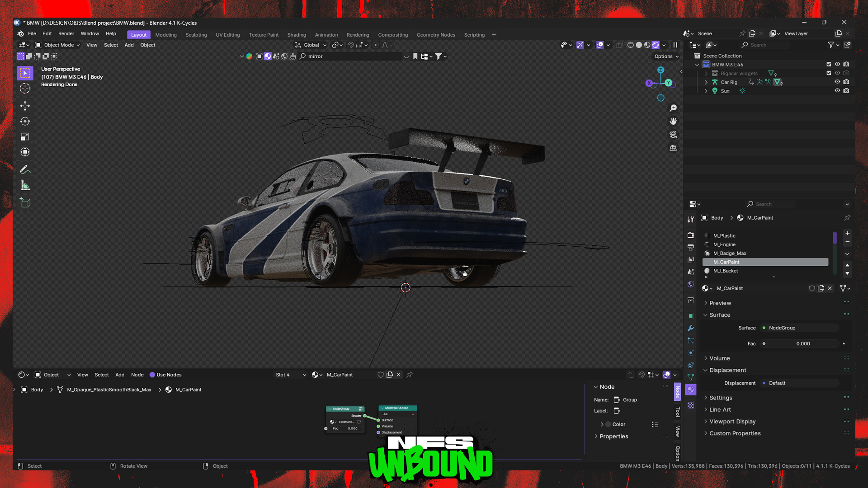Expand the Preview panel
This screenshot has height=488, width=868.
tap(720, 303)
